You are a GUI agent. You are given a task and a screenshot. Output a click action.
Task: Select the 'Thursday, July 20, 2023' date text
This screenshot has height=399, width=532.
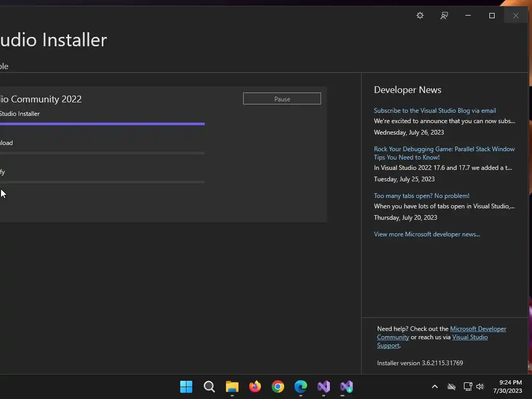pyautogui.click(x=405, y=218)
